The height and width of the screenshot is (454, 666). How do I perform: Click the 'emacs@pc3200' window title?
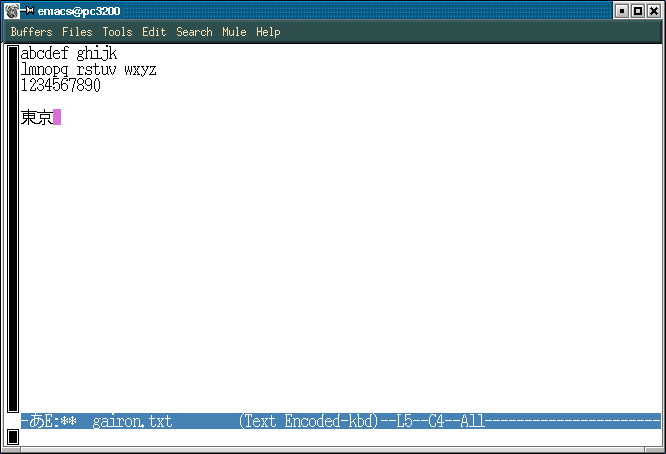pos(79,11)
